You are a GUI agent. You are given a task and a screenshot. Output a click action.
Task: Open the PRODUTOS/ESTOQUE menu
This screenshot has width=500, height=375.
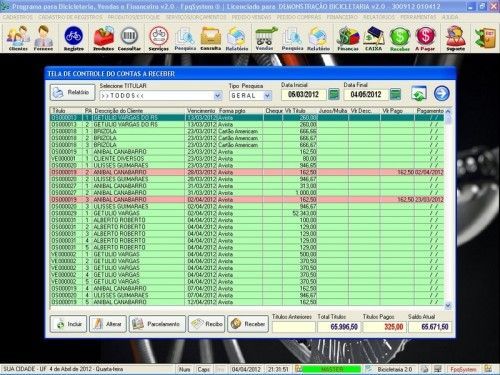click(x=134, y=17)
